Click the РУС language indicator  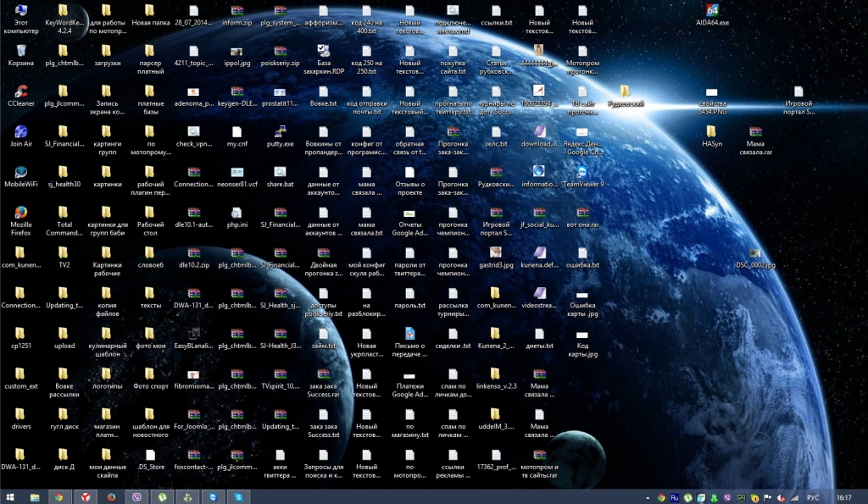click(x=812, y=497)
